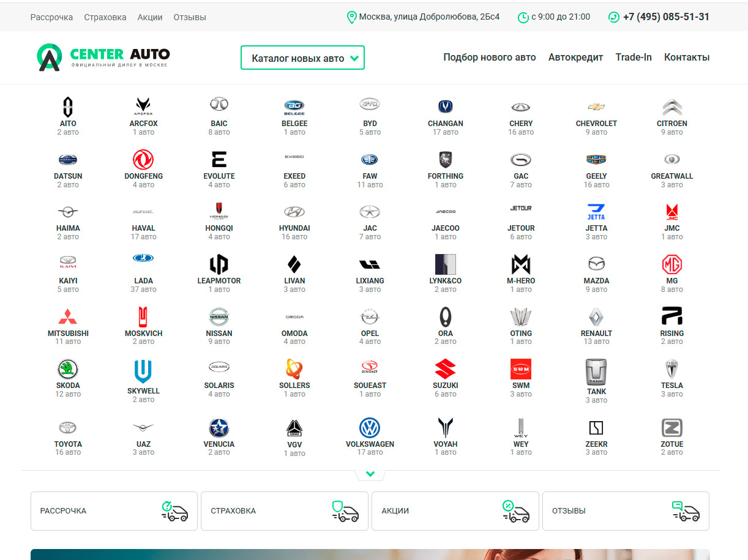
Task: Select the SWM red logo
Action: pos(521,369)
